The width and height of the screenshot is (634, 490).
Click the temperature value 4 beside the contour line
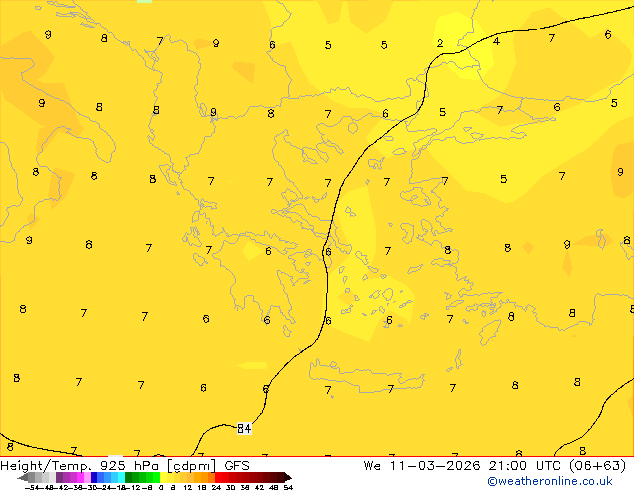(496, 41)
